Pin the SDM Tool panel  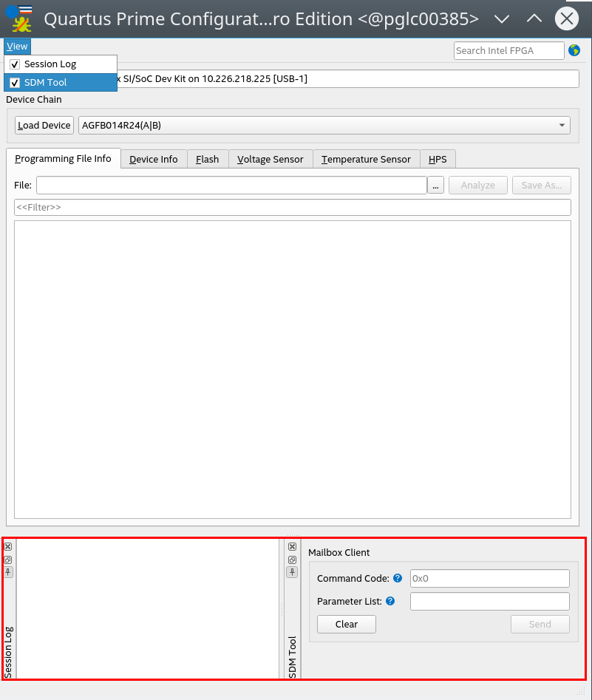[x=292, y=572]
